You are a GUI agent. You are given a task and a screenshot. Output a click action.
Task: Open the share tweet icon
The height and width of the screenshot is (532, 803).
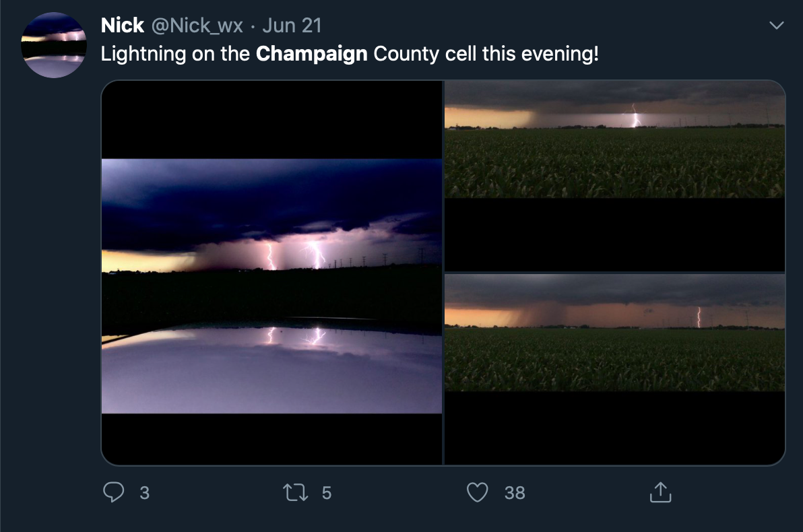[x=660, y=493]
